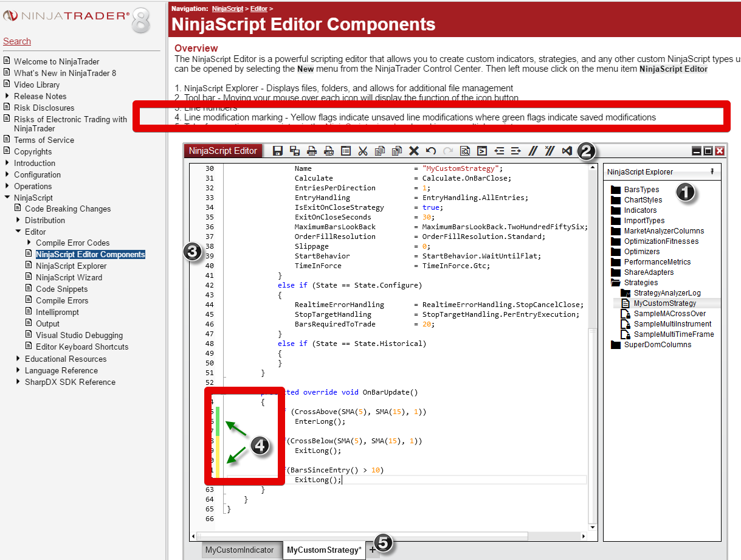
Task: Open What's New in NinjaTrader 8
Action: (x=65, y=73)
